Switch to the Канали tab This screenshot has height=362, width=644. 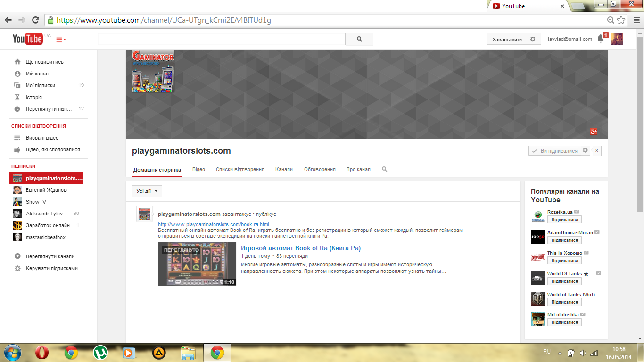(x=284, y=169)
